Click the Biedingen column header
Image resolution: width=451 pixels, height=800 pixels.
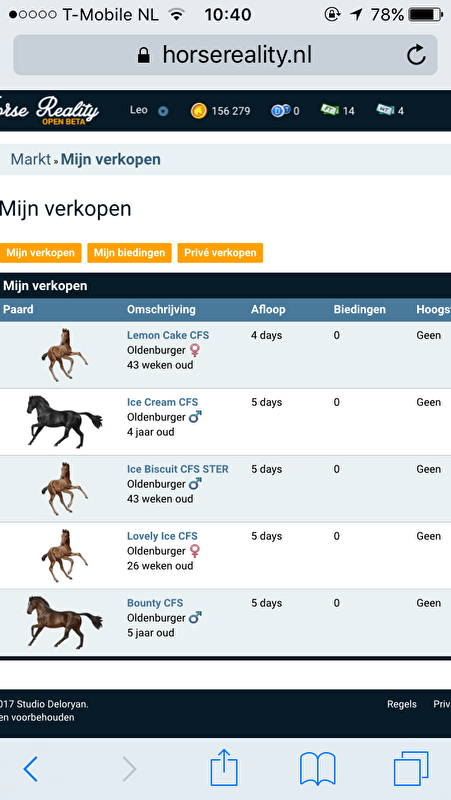coord(360,310)
